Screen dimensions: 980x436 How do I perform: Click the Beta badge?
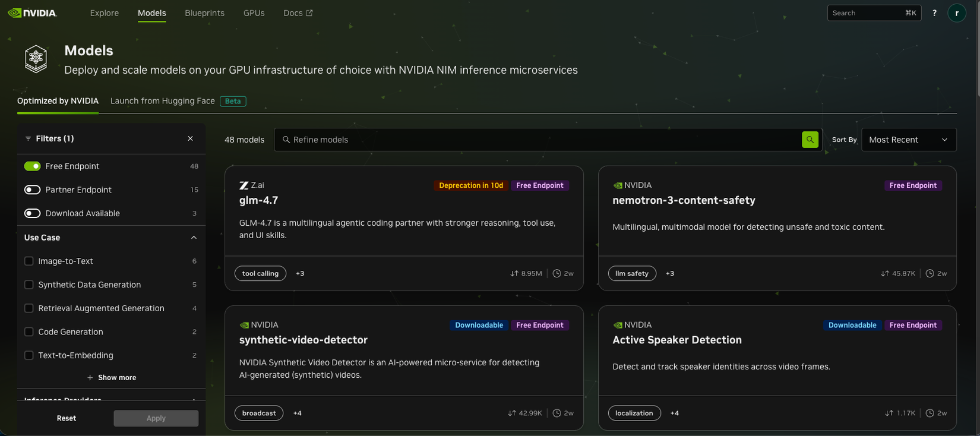point(233,101)
